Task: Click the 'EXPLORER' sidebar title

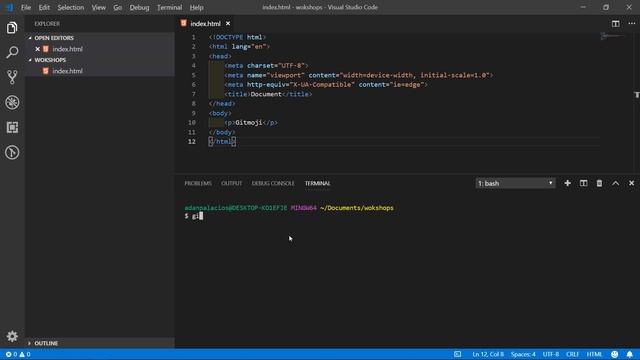Action: pyautogui.click(x=47, y=24)
